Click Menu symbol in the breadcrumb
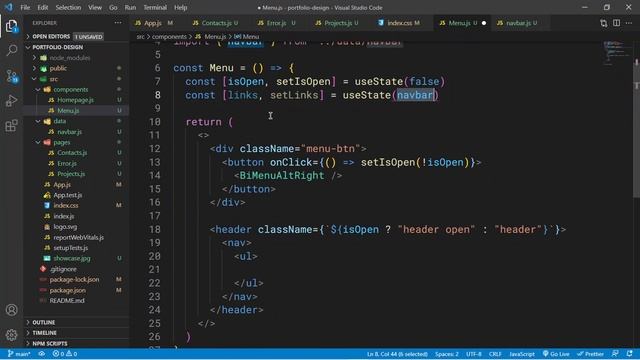 (247, 37)
